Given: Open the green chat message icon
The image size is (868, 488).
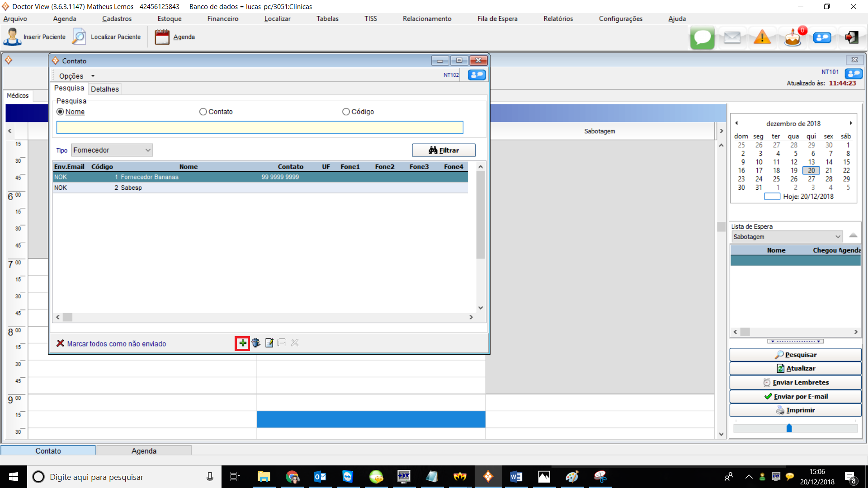Looking at the screenshot, I should pos(702,38).
